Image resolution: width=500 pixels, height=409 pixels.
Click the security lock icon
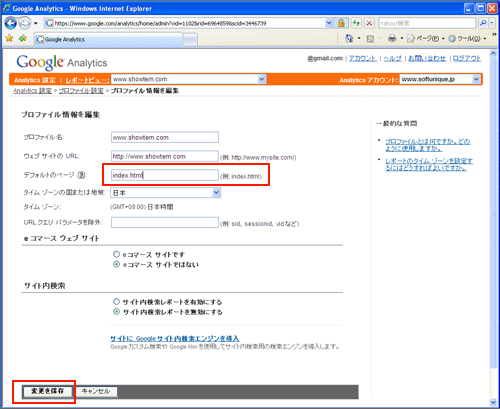point(341,23)
